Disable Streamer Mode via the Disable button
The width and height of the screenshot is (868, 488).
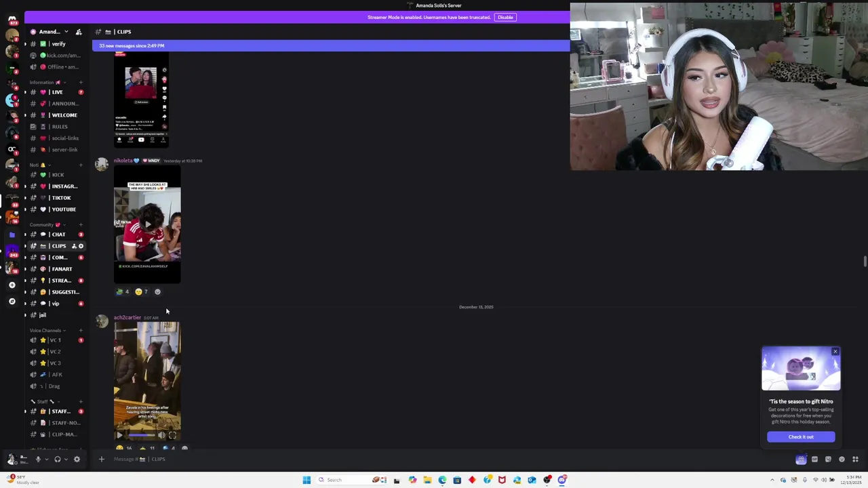tap(505, 17)
